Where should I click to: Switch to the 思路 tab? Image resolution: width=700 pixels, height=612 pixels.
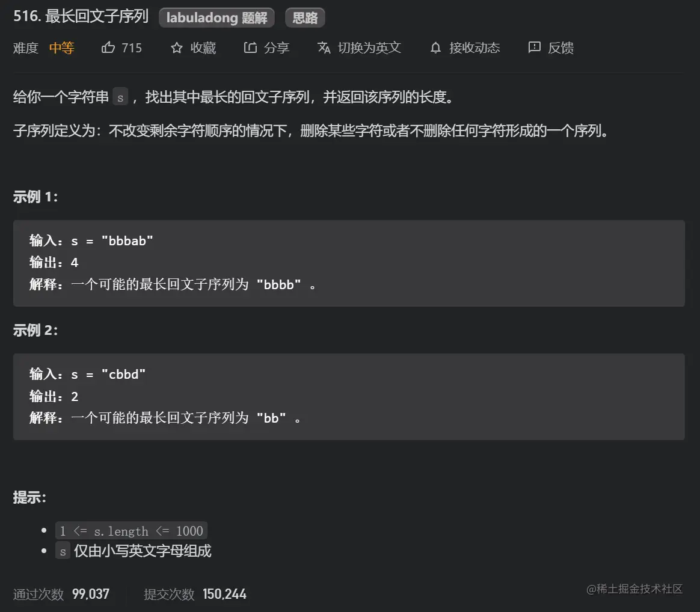[304, 17]
